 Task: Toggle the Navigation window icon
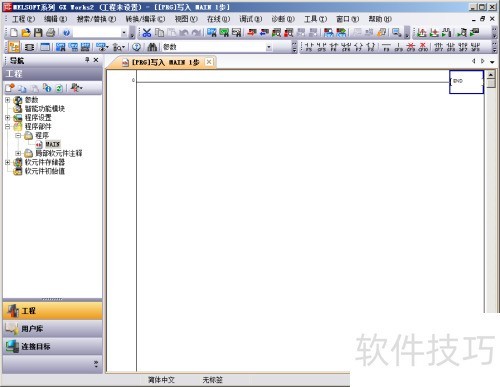(x=14, y=47)
